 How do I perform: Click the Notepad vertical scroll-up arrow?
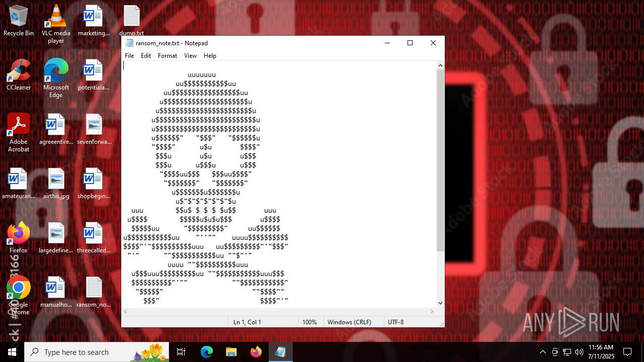point(440,65)
